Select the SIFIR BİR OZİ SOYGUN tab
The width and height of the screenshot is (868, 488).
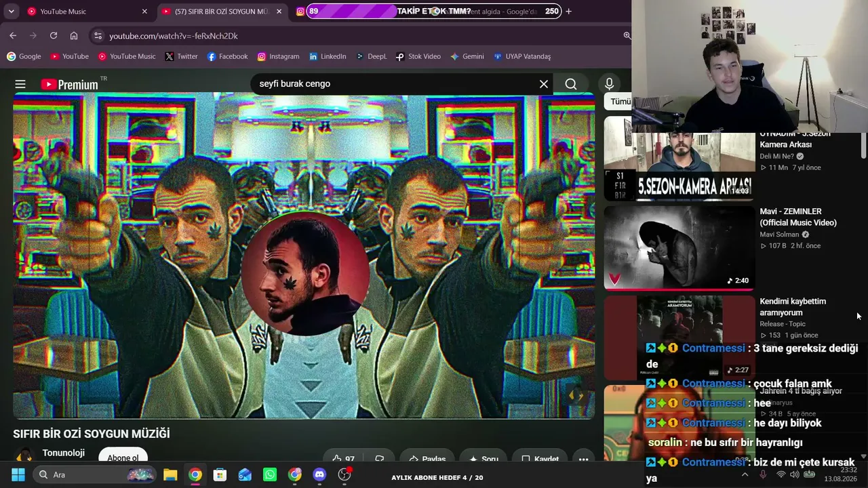point(221,12)
